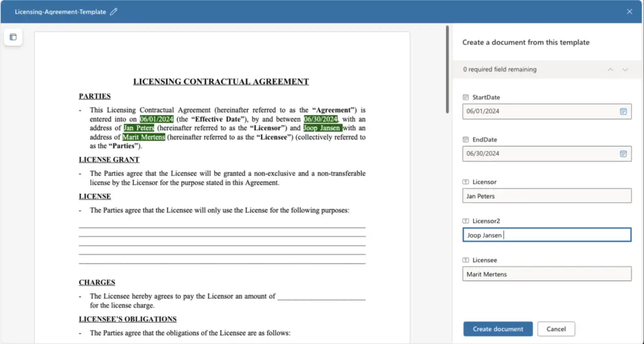Viewport: 644px width, 344px height.
Task: Focus the Licensor2 text field
Action: [x=546, y=235]
